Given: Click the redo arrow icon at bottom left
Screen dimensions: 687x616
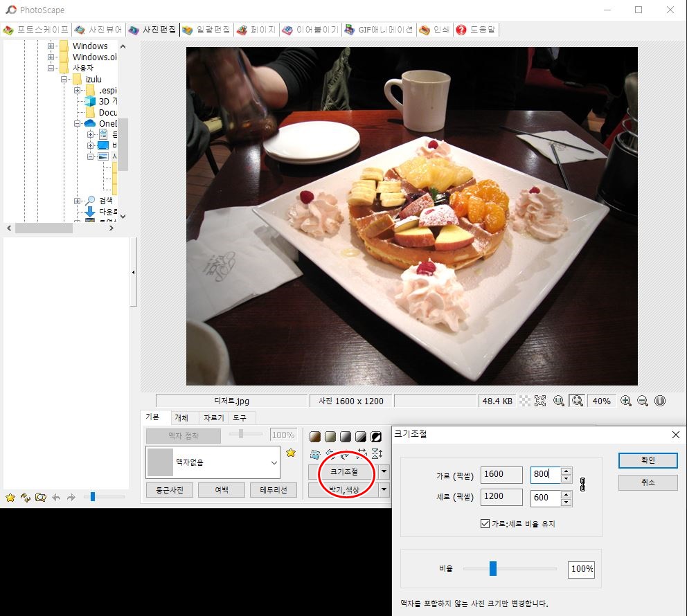Looking at the screenshot, I should pos(71,498).
